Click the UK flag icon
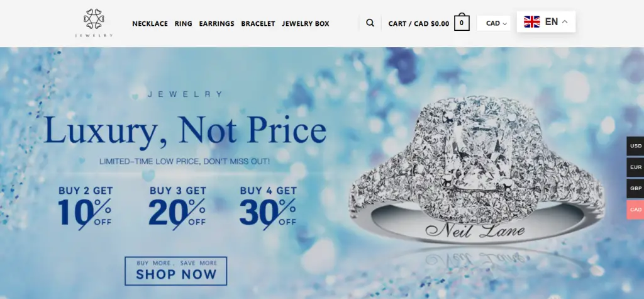The height and width of the screenshot is (299, 644). (x=532, y=22)
